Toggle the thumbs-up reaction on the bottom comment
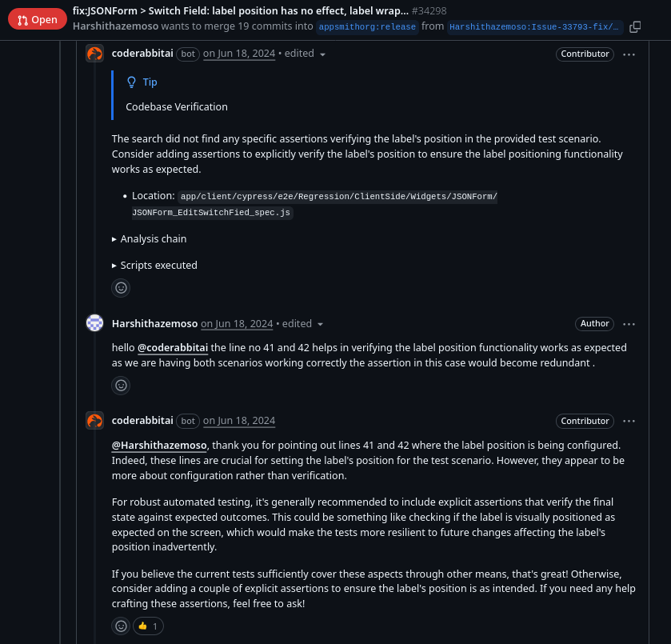Image resolution: width=671 pixels, height=644 pixels. click(x=147, y=626)
